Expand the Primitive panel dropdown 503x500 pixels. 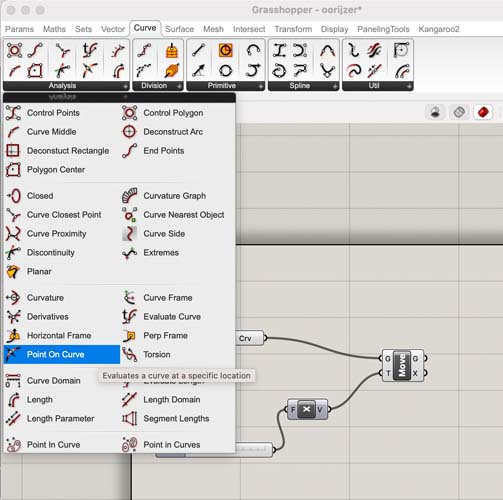[261, 86]
